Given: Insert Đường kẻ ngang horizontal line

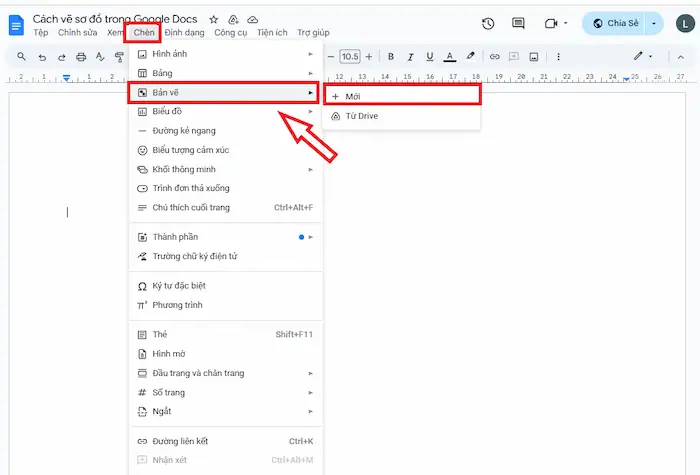Looking at the screenshot, I should pyautogui.click(x=225, y=131).
